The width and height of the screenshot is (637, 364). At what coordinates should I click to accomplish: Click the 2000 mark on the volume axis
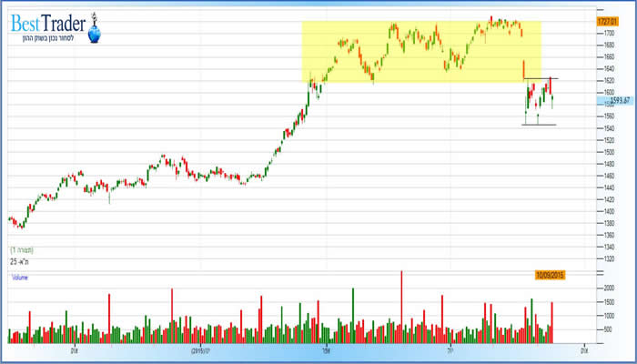[x=606, y=288]
